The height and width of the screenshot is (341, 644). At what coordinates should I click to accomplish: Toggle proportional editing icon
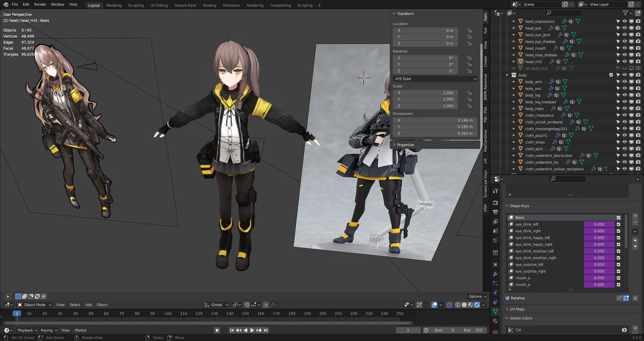pyautogui.click(x=266, y=305)
